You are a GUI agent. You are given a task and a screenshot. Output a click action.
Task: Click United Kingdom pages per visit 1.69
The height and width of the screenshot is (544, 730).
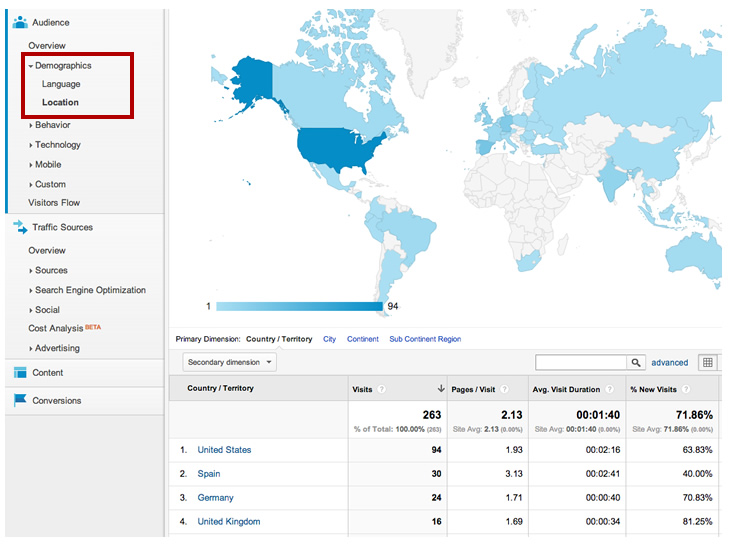pos(514,522)
